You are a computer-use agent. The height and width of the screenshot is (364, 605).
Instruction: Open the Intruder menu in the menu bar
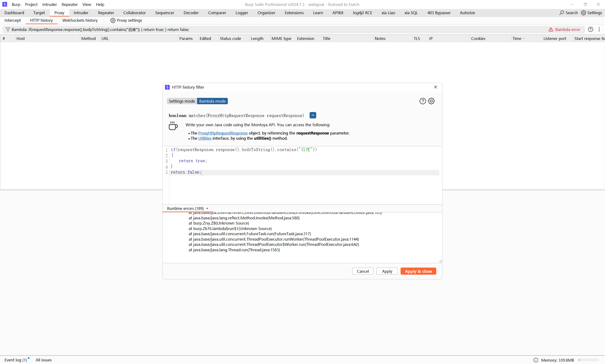pyautogui.click(x=50, y=4)
